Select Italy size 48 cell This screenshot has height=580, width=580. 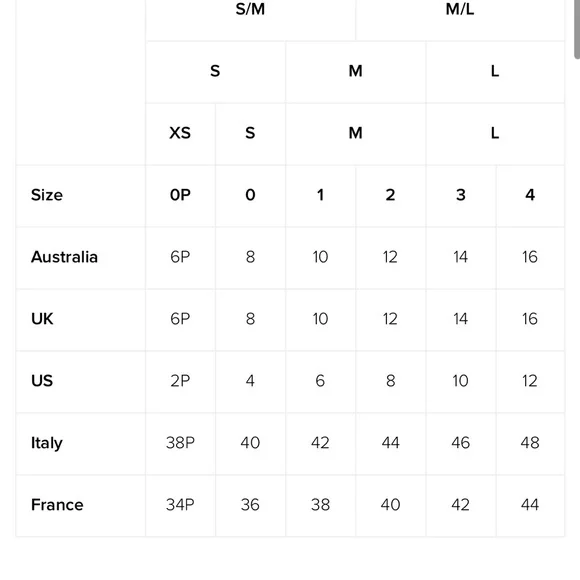(x=530, y=443)
